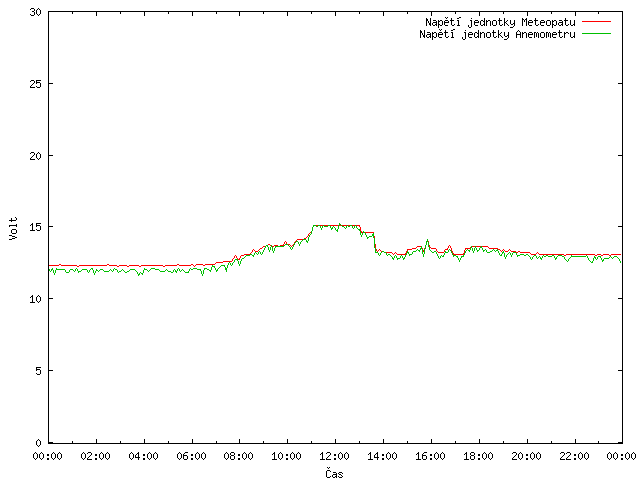Click the y-axis value 5
The height and width of the screenshot is (480, 640).
point(39,371)
